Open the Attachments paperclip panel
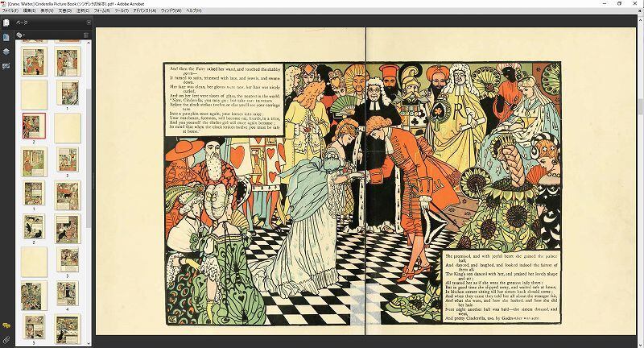This screenshot has width=644, height=348. 6,339
